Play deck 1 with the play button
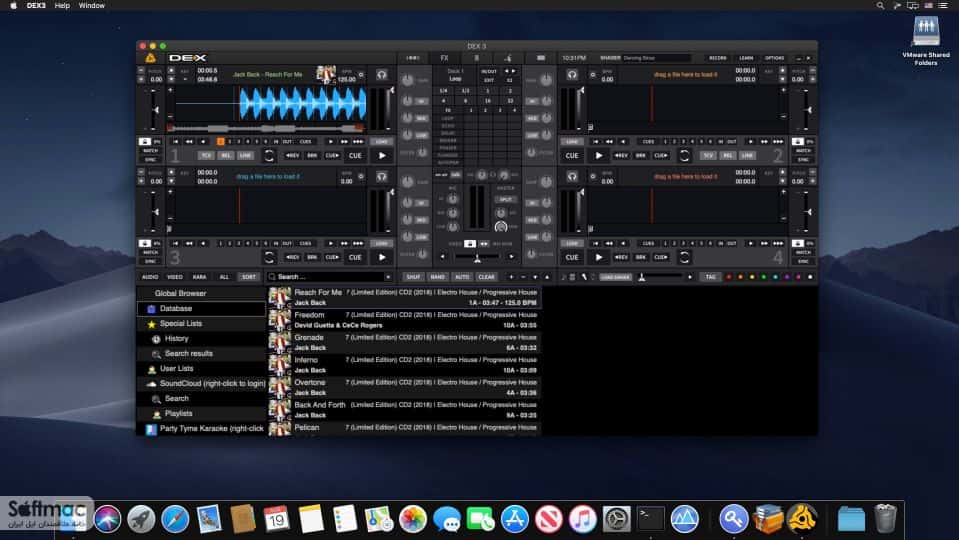Screen dimensions: 959x540 tap(382, 155)
